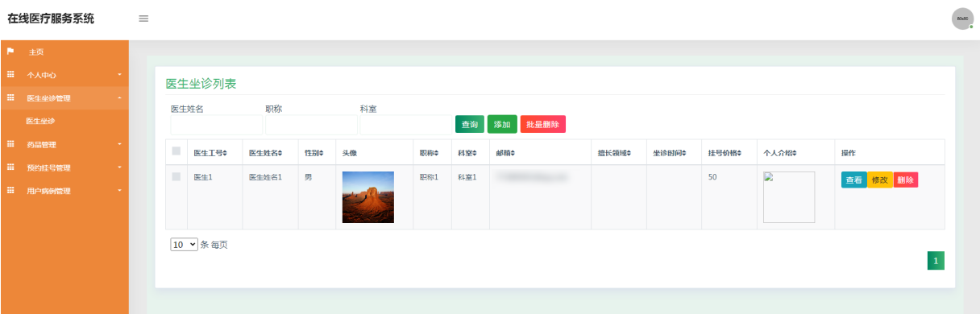Sort by 医生姓名 column arrows

tap(280, 153)
